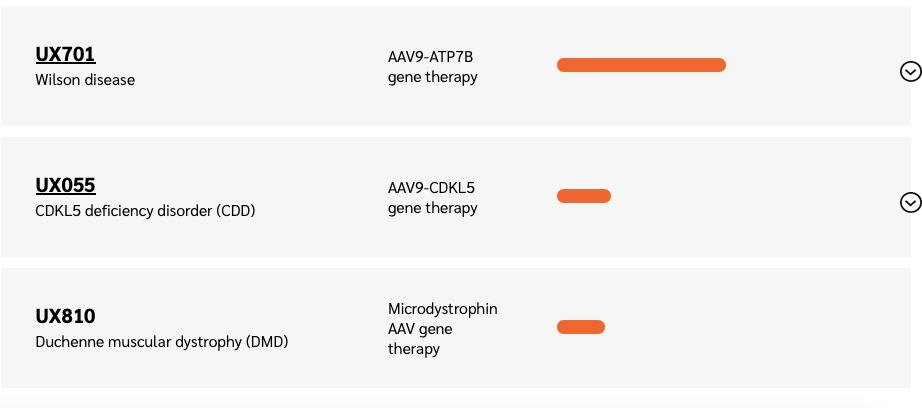This screenshot has width=922, height=408.
Task: Click "gene therapy" text under AAV9-CDKL5
Action: coord(433,208)
